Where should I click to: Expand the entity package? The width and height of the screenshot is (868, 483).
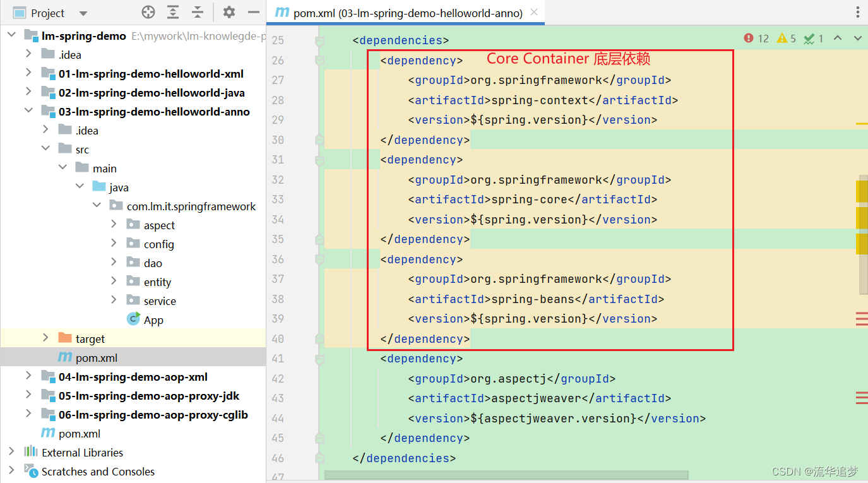[x=114, y=282]
